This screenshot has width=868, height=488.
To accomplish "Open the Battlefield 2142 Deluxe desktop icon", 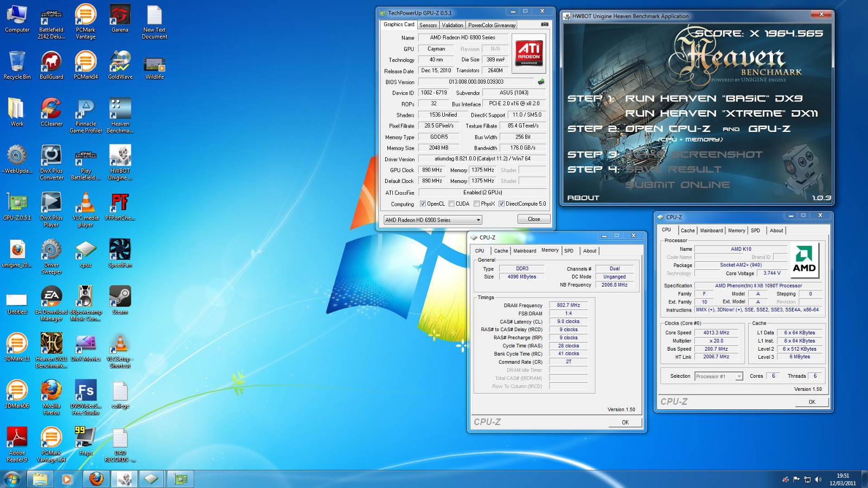I will (51, 22).
